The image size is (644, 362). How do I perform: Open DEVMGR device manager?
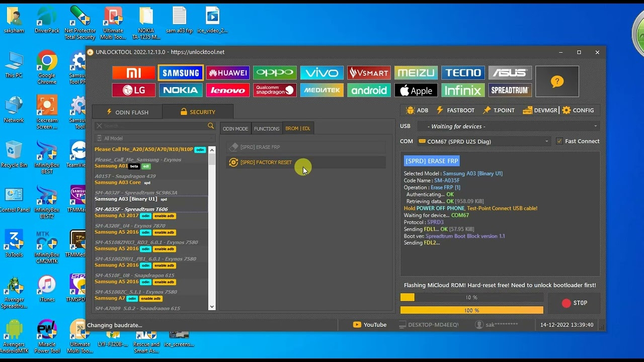point(540,110)
